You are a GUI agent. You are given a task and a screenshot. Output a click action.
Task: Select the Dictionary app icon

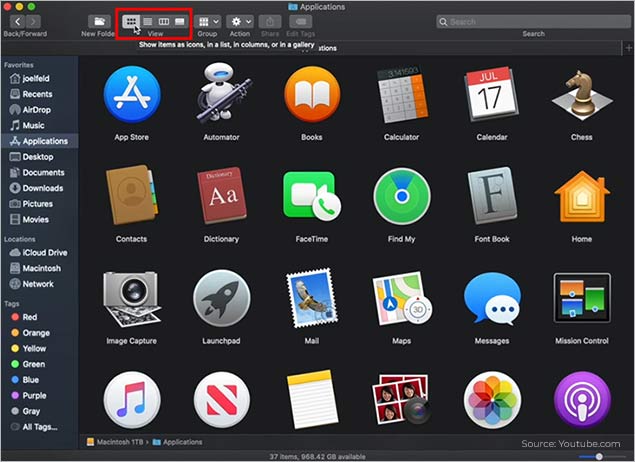pos(222,195)
